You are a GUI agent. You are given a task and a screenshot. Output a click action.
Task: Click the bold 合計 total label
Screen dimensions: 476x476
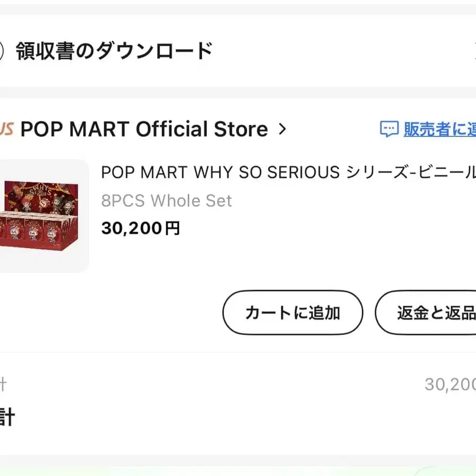point(6,418)
